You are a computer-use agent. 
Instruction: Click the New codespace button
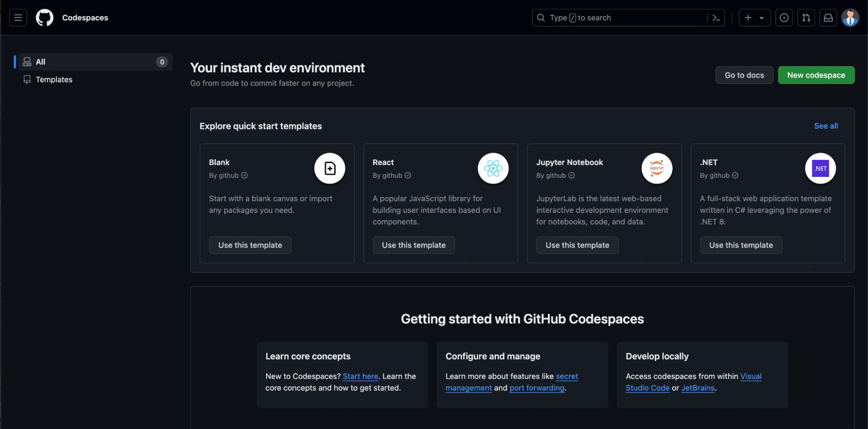(x=816, y=75)
